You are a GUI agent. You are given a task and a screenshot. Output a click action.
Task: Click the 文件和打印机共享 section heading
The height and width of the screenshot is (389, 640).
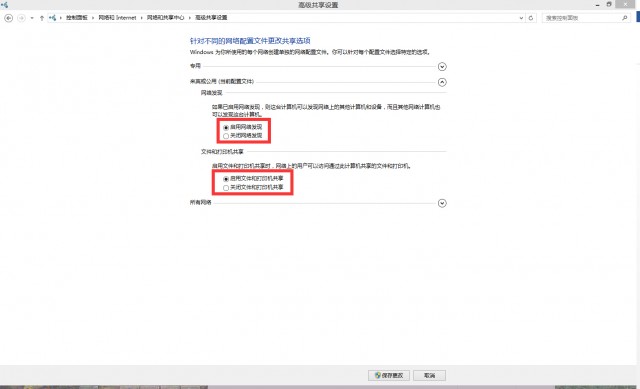(x=222, y=151)
